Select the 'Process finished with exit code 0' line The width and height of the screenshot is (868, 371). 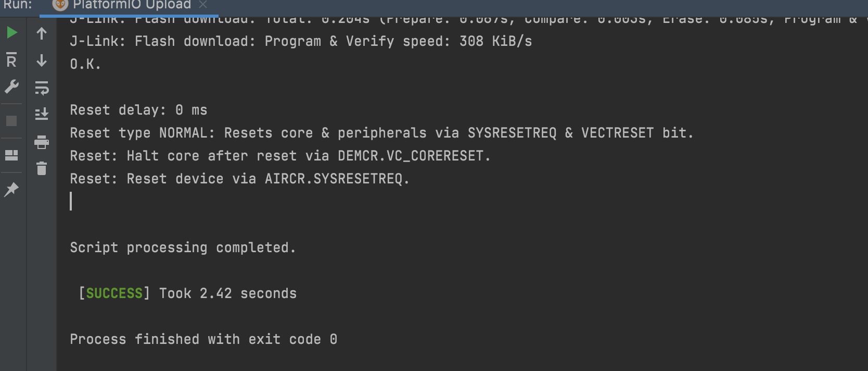pyautogui.click(x=203, y=339)
